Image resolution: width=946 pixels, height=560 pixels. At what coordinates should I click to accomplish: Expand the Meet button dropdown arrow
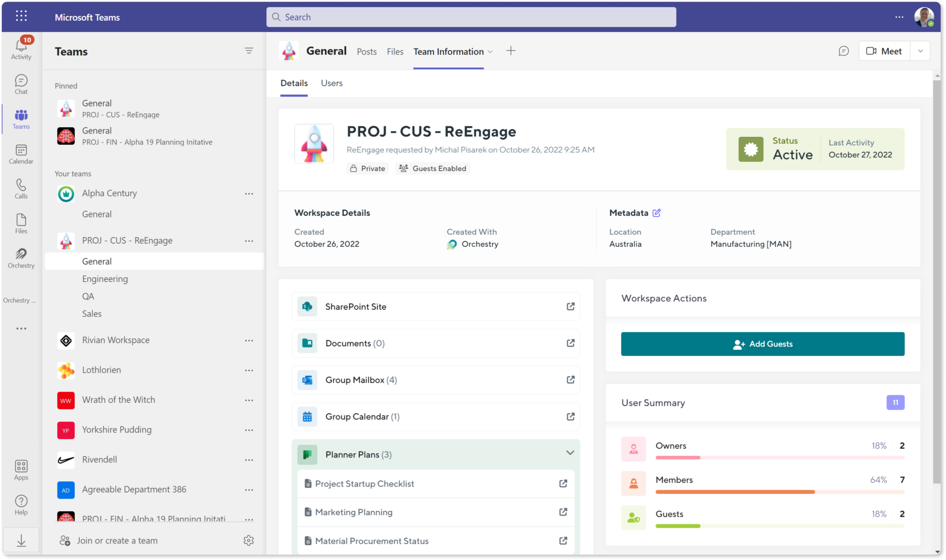[x=921, y=51]
